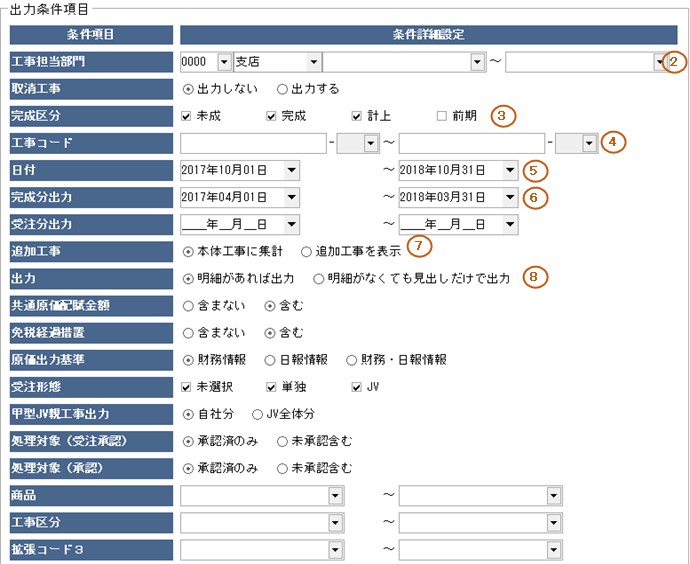Expand the 拡張コード3 starting dropdown
The image size is (690, 564).
[x=335, y=549]
